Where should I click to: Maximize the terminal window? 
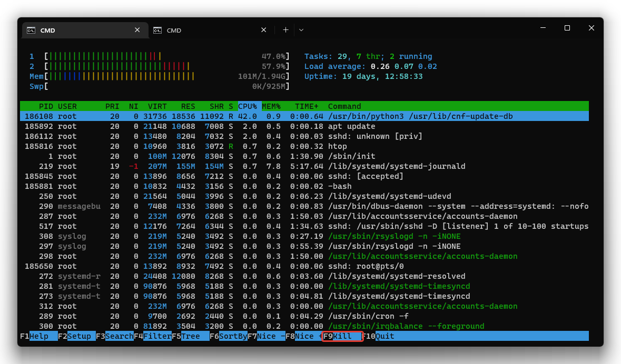point(567,28)
